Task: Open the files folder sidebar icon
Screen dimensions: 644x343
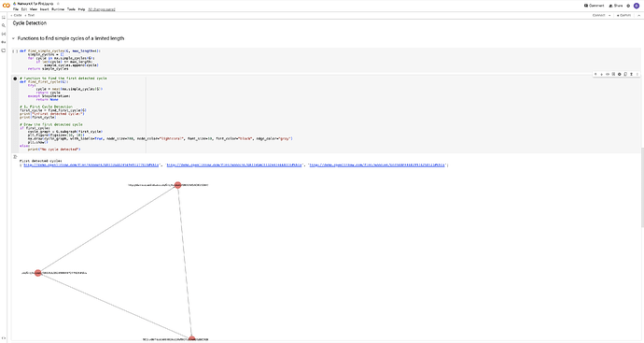Action: click(4, 50)
